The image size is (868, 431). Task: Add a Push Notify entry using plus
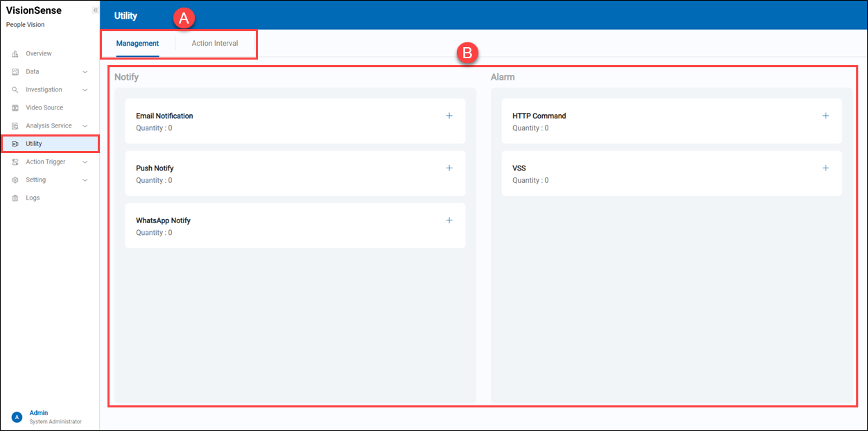click(x=449, y=168)
